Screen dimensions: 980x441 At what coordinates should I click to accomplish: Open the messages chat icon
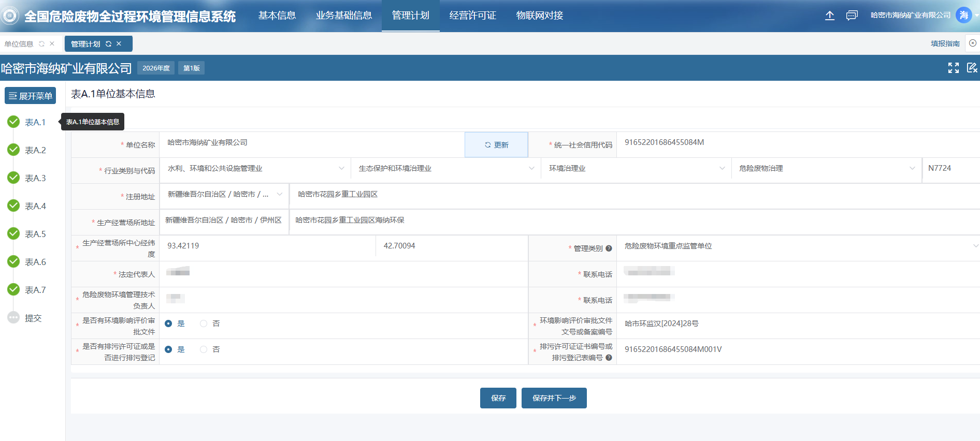852,16
